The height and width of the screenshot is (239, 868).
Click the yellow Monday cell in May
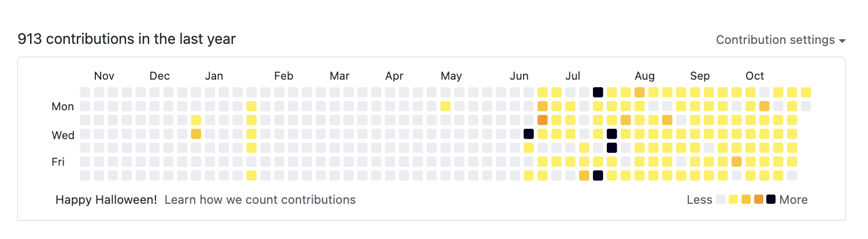click(445, 106)
